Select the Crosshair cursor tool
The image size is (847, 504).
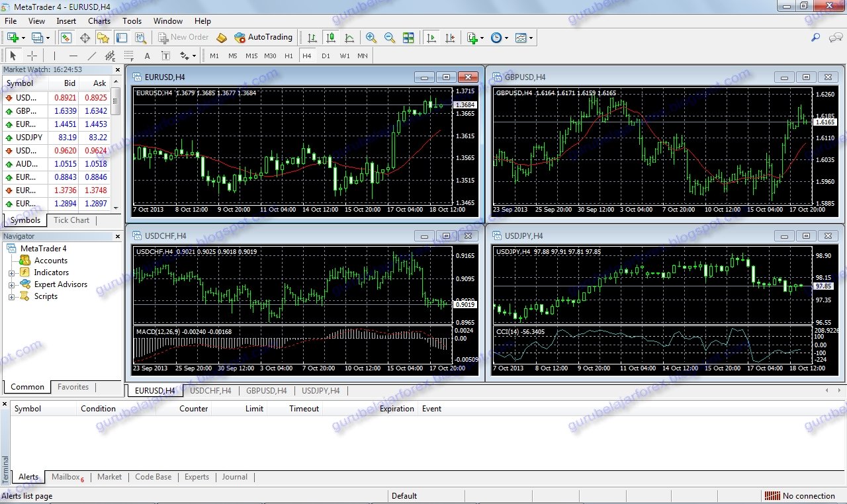(x=31, y=55)
